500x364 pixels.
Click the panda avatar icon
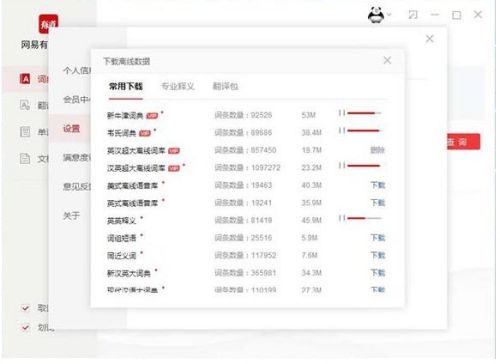[x=376, y=15]
